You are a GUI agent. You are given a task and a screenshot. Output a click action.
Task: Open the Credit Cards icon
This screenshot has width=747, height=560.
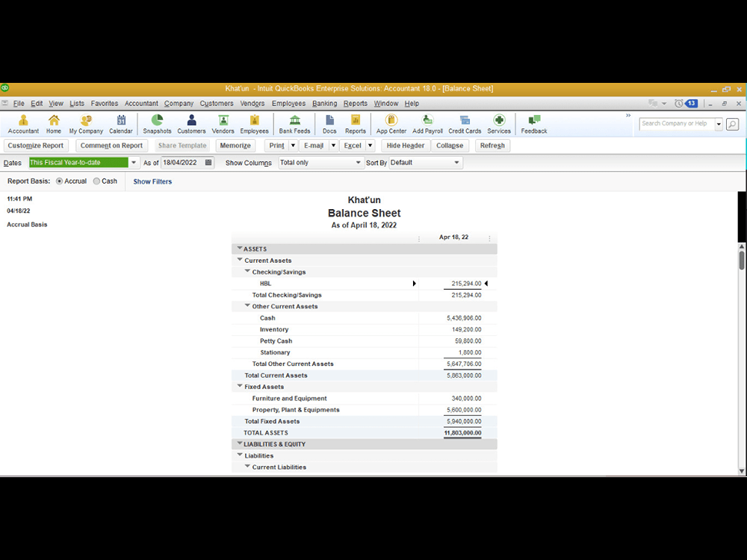[x=464, y=123]
